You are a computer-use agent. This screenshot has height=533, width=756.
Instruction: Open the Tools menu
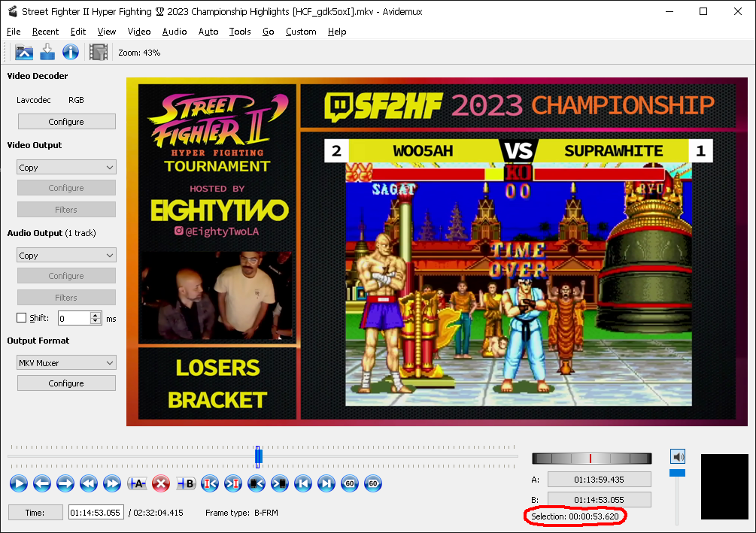pos(240,32)
